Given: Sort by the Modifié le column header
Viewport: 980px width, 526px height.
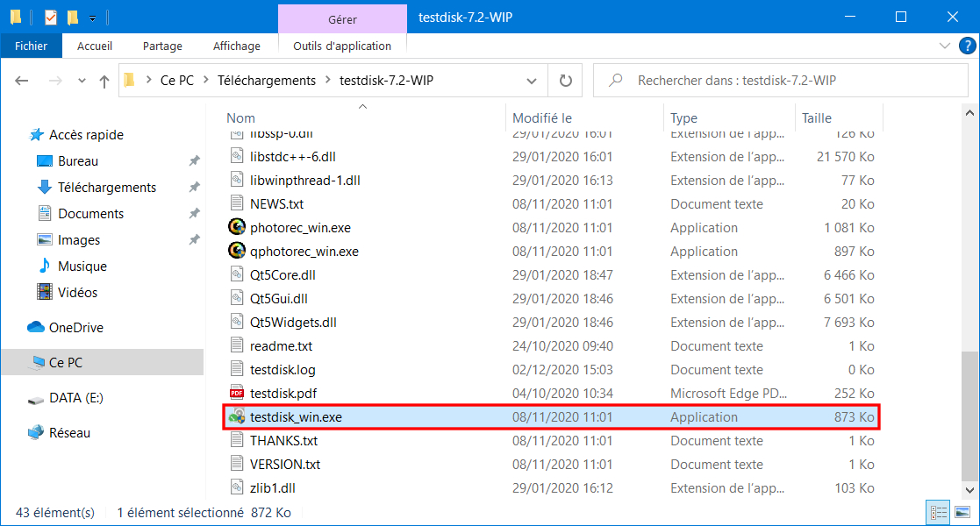Looking at the screenshot, I should 542,118.
